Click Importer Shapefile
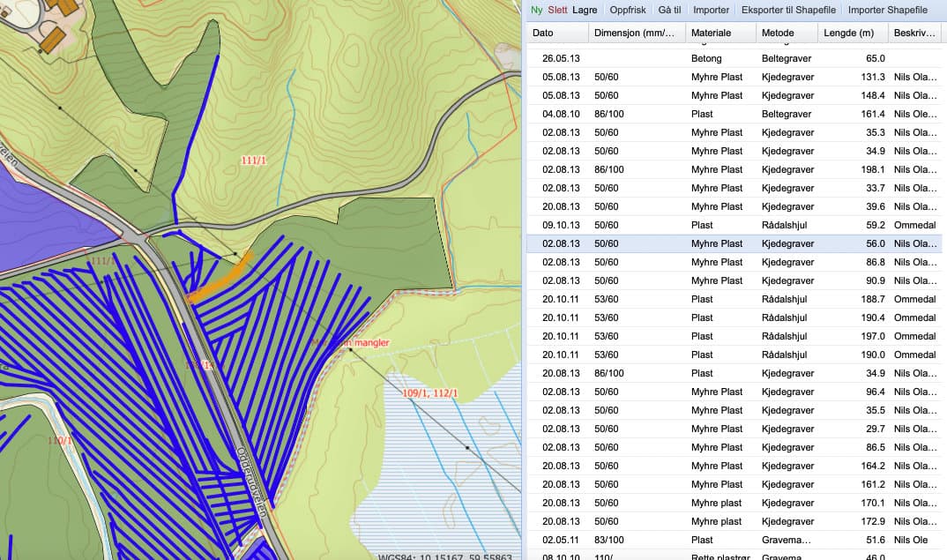Image resolution: width=947 pixels, height=560 pixels. (887, 10)
